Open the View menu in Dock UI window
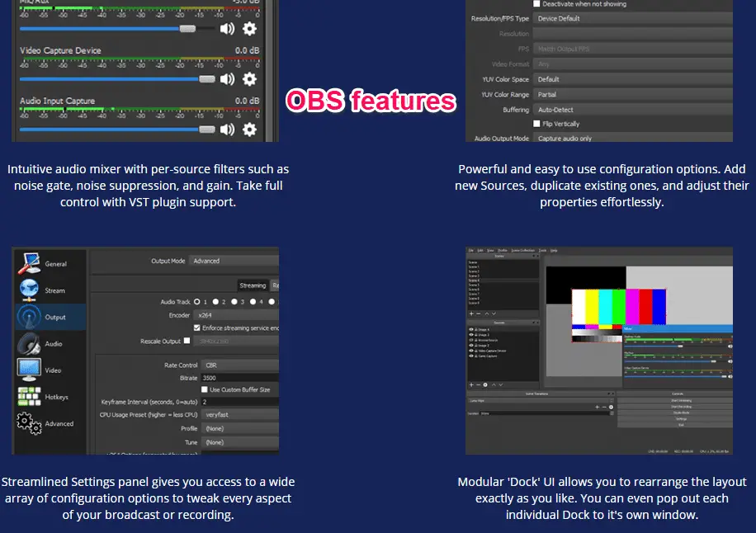 coord(490,251)
